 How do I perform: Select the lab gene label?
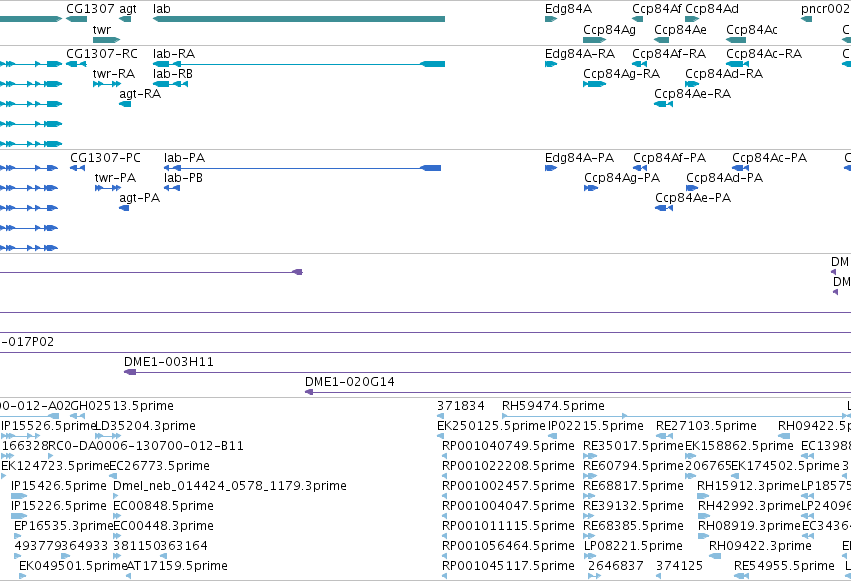click(162, 9)
